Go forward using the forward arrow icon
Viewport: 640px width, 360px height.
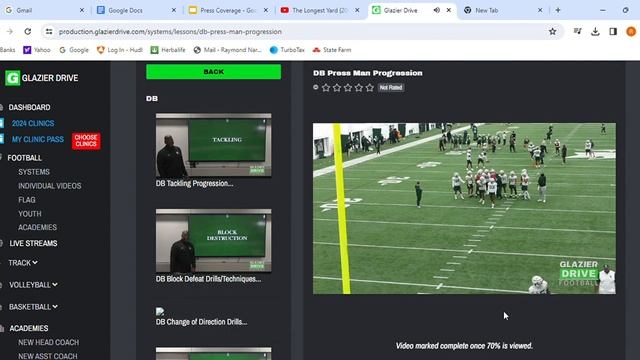9,31
